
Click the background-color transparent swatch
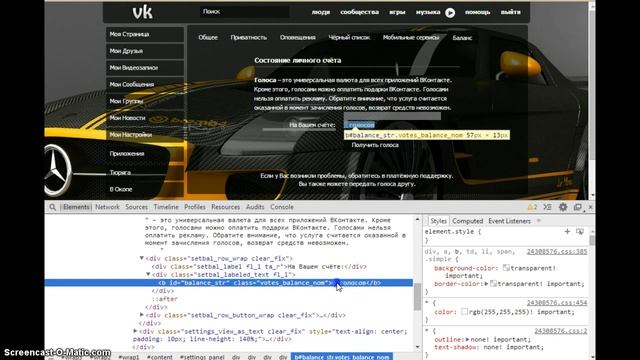coord(506,268)
